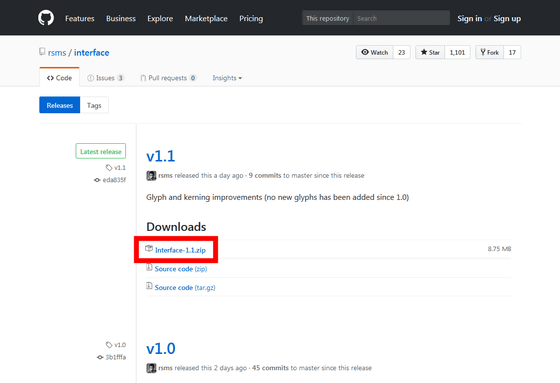Click the issue icon in Issues tab
This screenshot has height=383, width=560.
pyautogui.click(x=91, y=78)
